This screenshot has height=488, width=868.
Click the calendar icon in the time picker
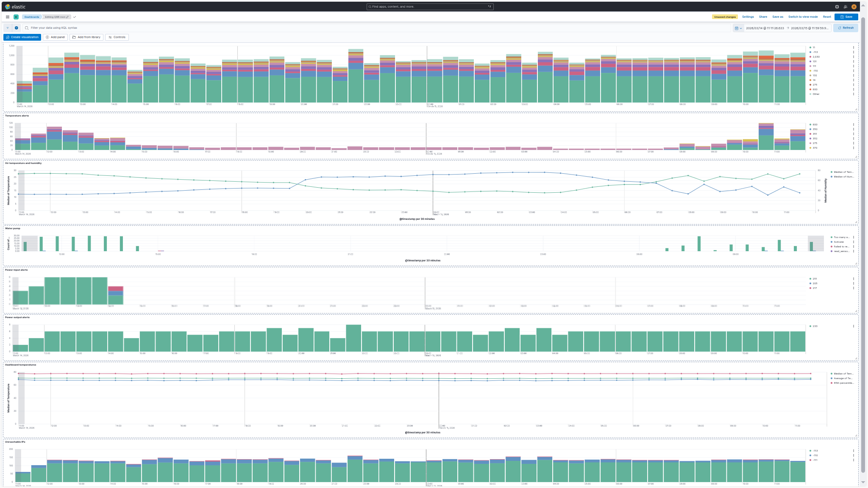(737, 28)
